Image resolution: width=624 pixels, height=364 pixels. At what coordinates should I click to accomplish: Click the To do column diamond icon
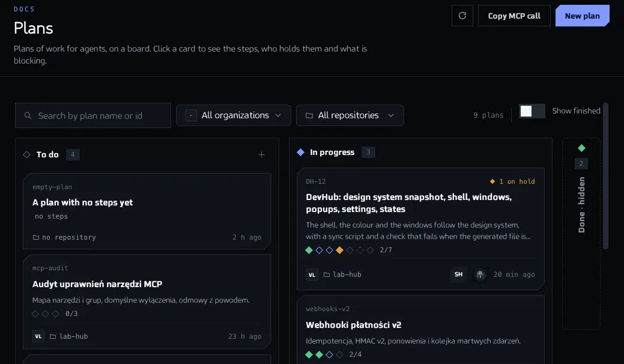point(26,154)
